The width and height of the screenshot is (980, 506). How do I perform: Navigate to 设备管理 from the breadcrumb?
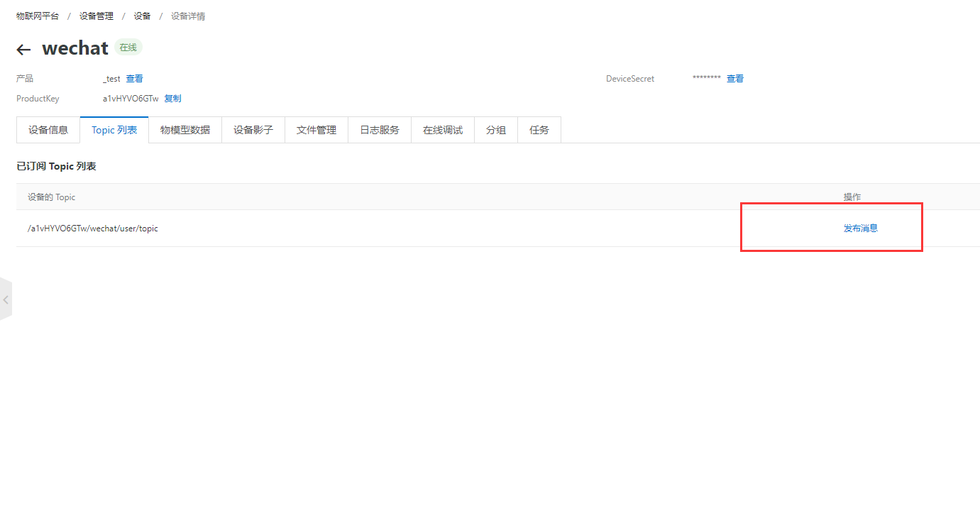pos(96,16)
